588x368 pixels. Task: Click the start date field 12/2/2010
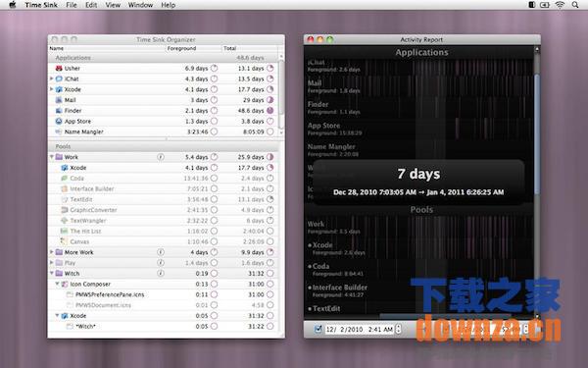click(x=360, y=330)
